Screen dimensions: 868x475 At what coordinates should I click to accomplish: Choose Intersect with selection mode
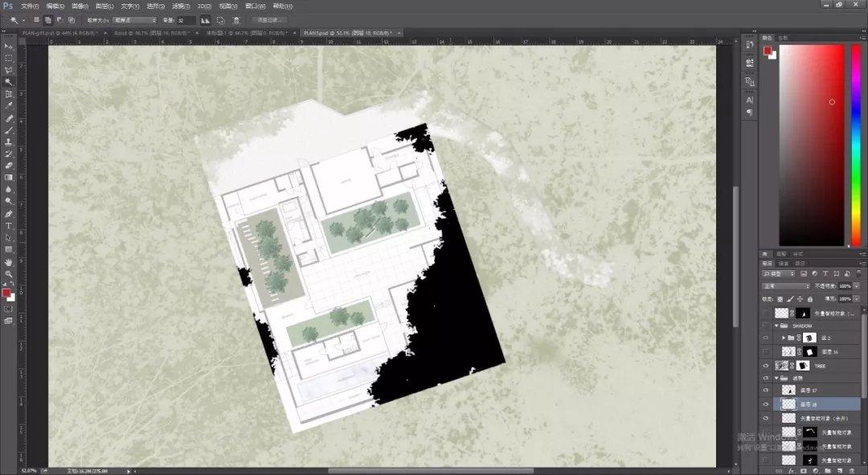(x=72, y=20)
